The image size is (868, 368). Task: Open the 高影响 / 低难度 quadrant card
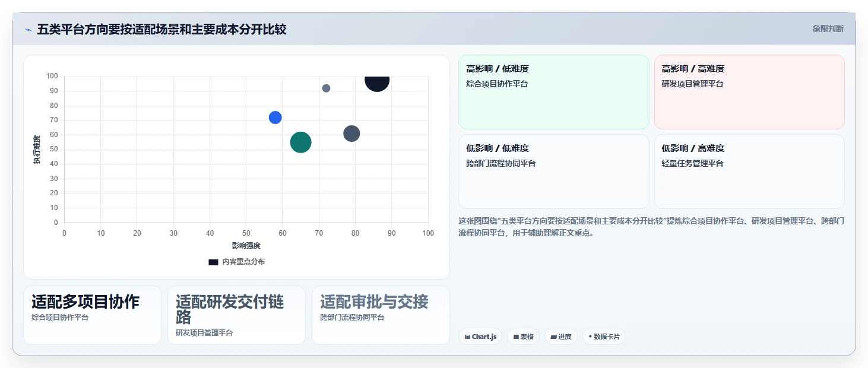point(554,92)
